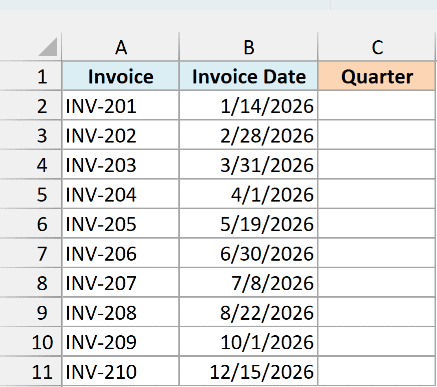437x387 pixels.
Task: Select cell containing INV-207
Action: click(x=121, y=283)
